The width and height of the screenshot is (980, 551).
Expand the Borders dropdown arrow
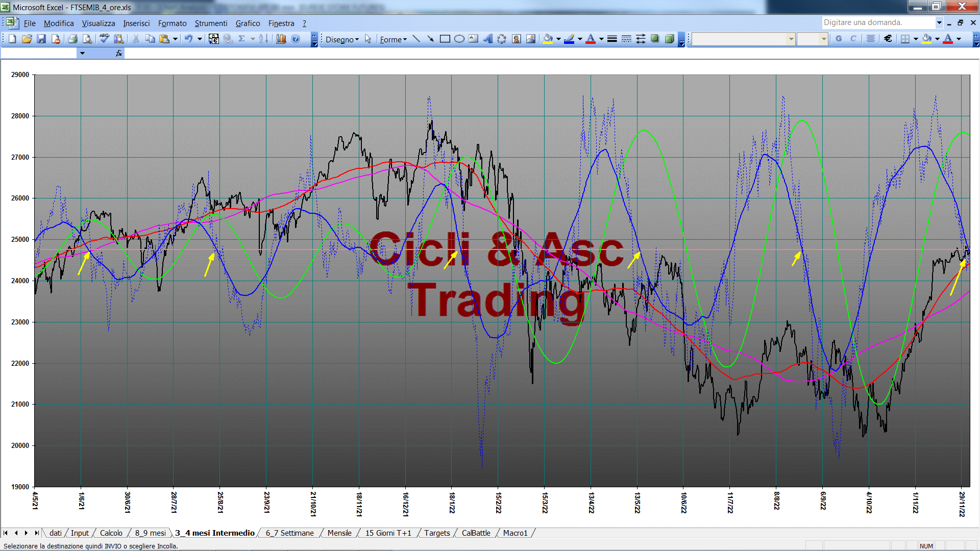[916, 39]
